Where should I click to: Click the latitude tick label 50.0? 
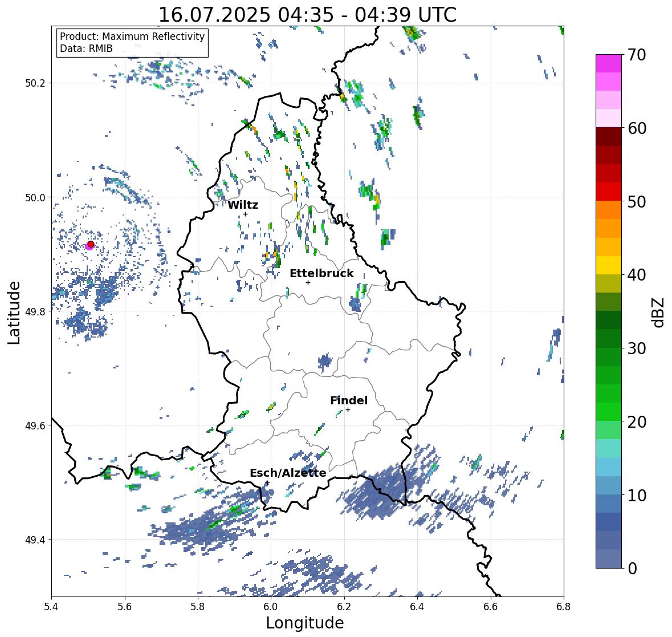35,197
